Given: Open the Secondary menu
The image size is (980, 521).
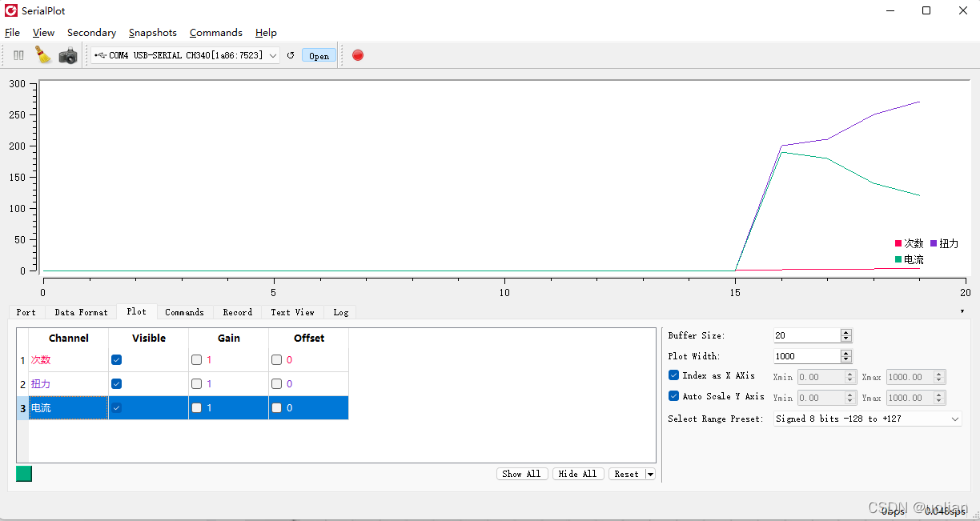Looking at the screenshot, I should 91,33.
